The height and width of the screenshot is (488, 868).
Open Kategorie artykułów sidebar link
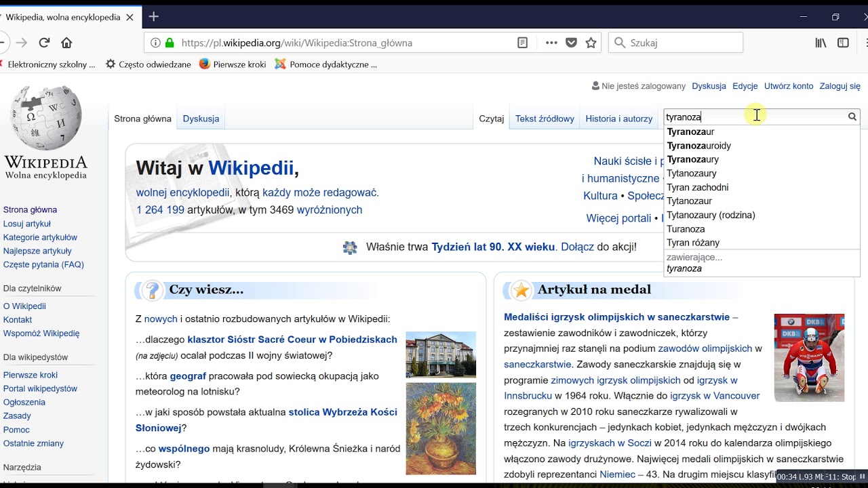(x=40, y=237)
